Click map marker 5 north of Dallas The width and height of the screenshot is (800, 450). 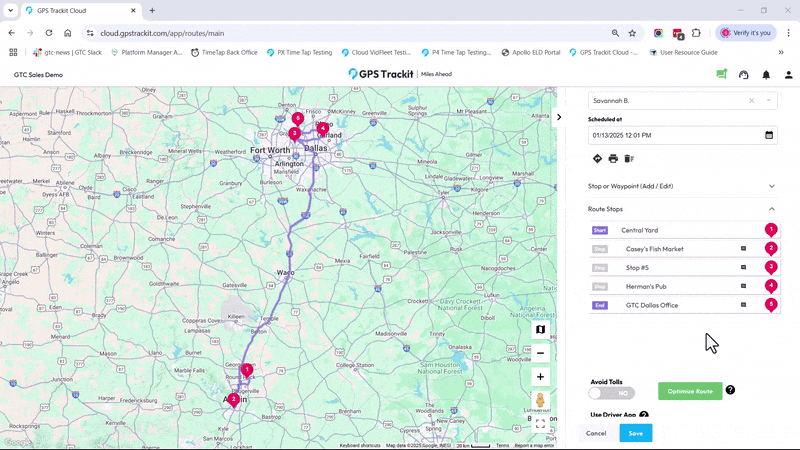pyautogui.click(x=298, y=118)
